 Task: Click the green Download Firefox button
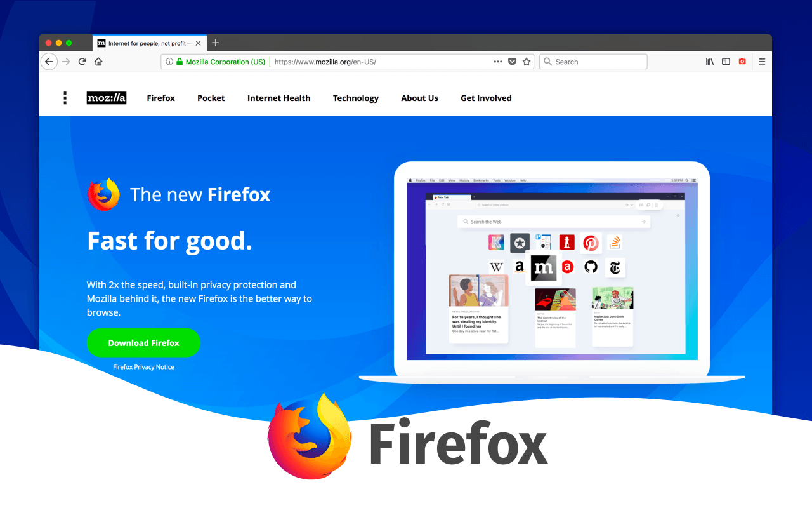tap(143, 343)
